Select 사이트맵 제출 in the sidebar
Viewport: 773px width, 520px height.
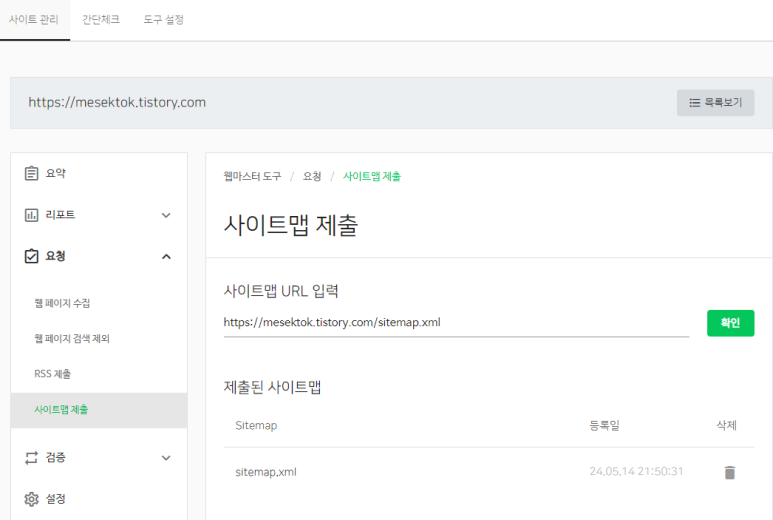coord(99,410)
